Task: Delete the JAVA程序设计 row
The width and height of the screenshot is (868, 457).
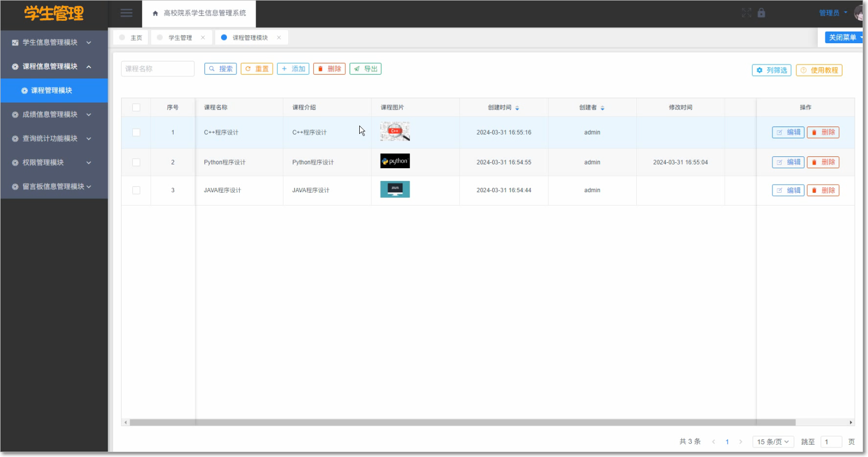Action: pyautogui.click(x=823, y=190)
